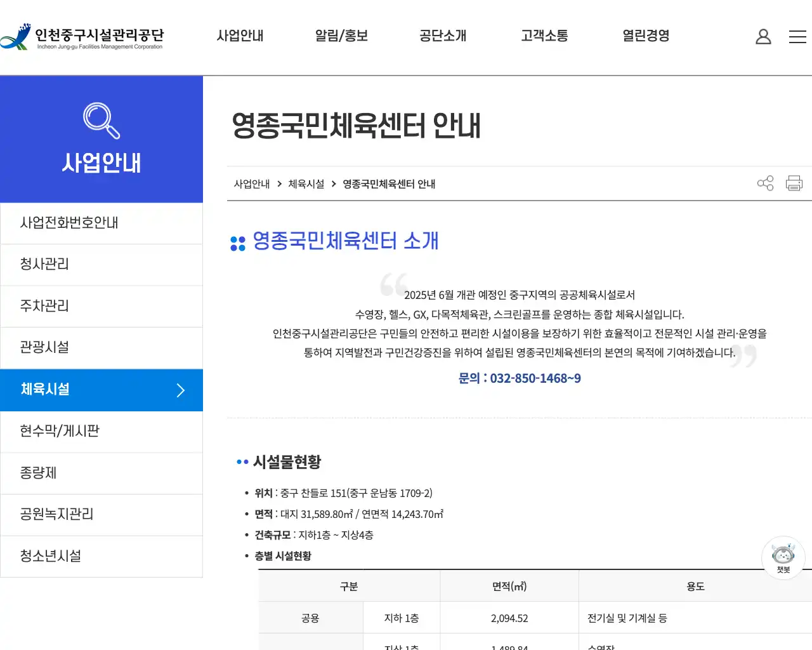
Task: Click the 면적(㎡) table header
Action: tap(509, 586)
